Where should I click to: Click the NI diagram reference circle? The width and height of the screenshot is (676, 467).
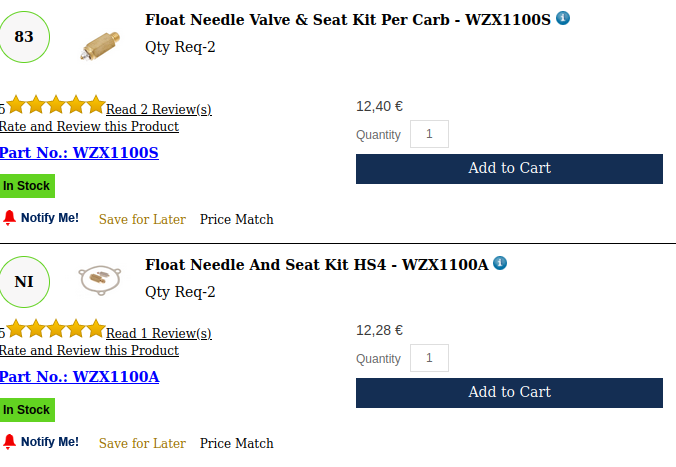tap(24, 282)
